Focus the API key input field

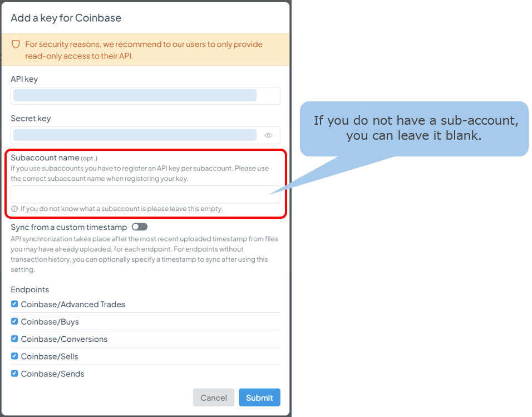[145, 96]
